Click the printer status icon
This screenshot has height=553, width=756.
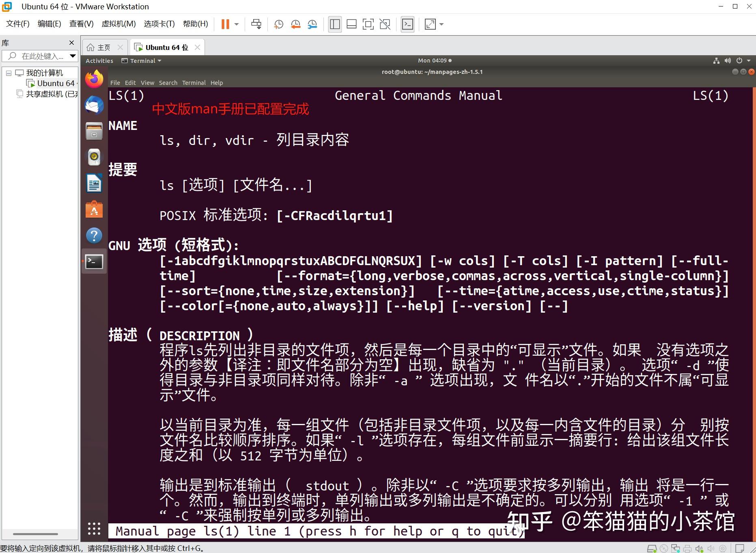687,549
